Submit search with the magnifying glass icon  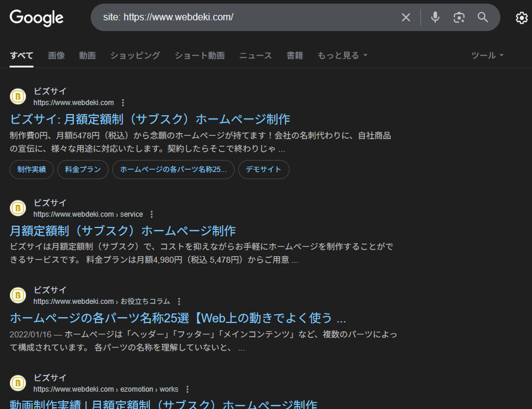tap(482, 17)
